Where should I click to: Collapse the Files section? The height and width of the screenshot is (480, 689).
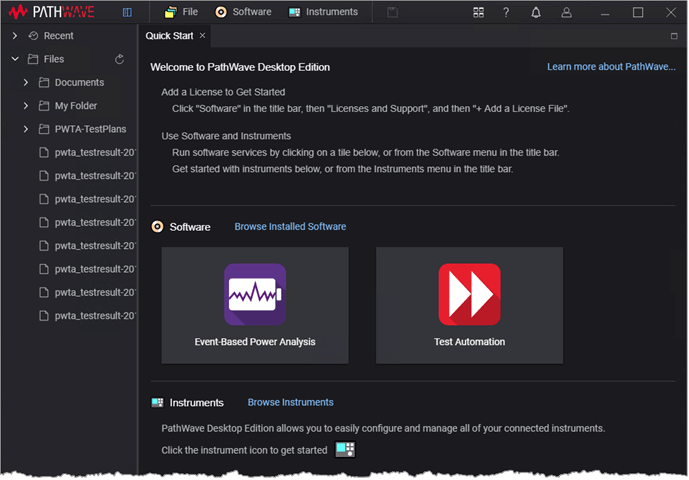click(15, 59)
